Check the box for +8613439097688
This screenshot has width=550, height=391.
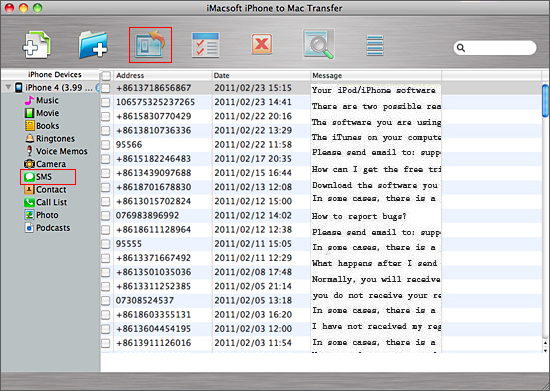coord(106,173)
